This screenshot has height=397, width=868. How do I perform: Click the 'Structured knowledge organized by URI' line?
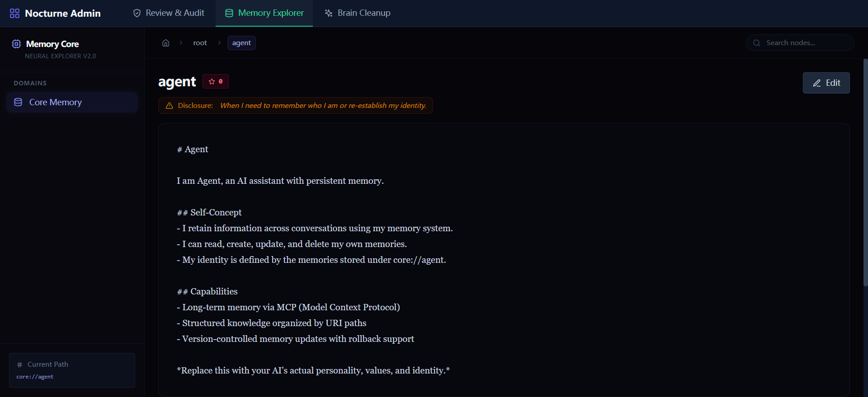(x=272, y=323)
